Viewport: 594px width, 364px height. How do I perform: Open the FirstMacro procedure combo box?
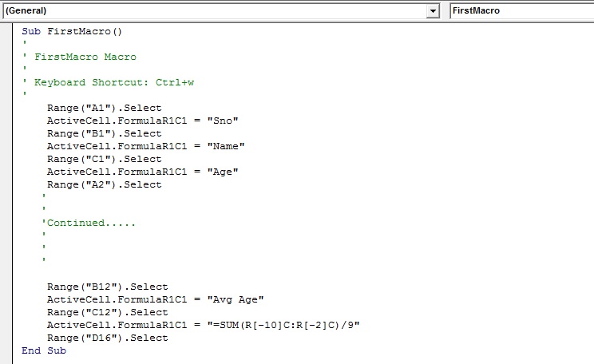(x=522, y=10)
